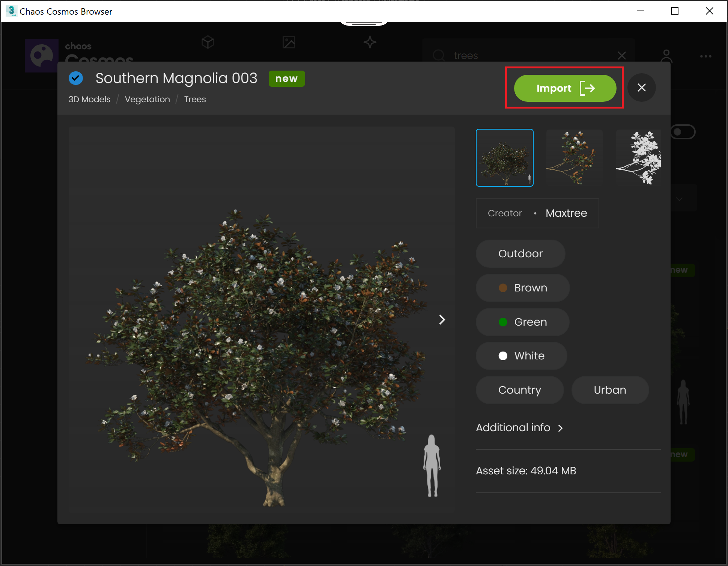Click the Chaos Cosmos logo
Image resolution: width=728 pixels, height=566 pixels.
(x=41, y=56)
